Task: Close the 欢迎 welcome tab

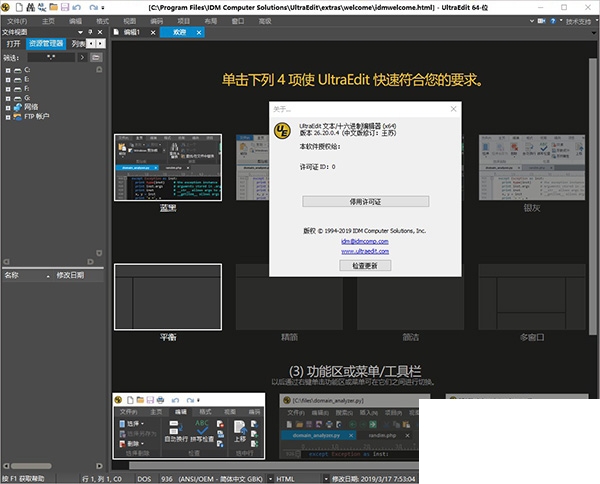Action: click(199, 33)
